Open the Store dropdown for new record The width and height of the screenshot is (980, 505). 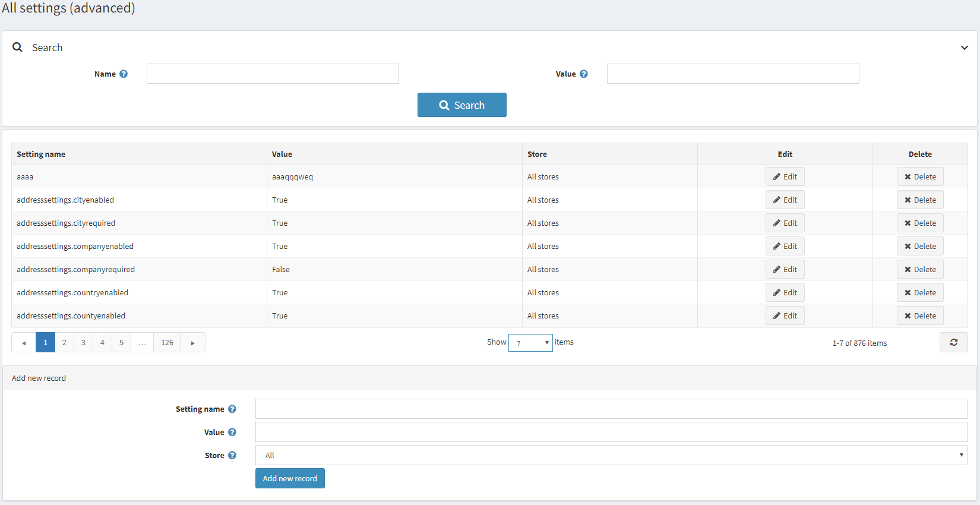point(611,456)
